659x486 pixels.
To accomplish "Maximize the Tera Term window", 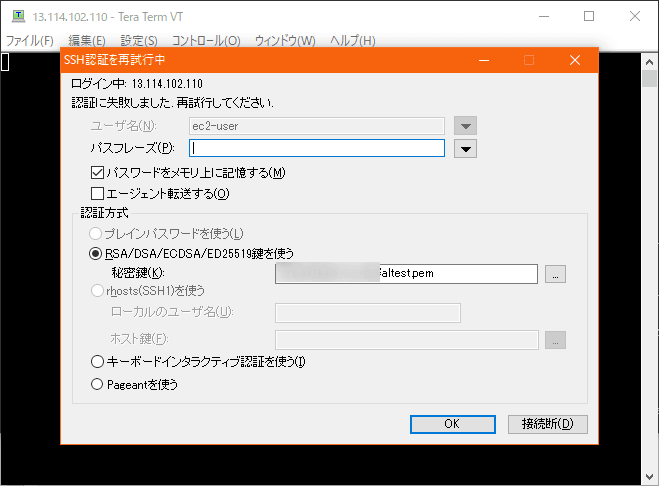I will [589, 16].
